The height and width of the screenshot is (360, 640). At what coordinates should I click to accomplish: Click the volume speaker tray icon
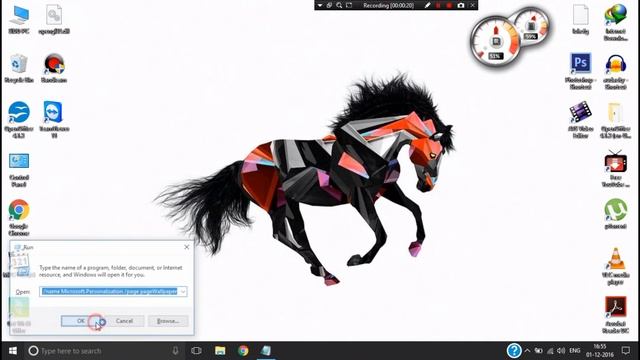click(x=561, y=351)
